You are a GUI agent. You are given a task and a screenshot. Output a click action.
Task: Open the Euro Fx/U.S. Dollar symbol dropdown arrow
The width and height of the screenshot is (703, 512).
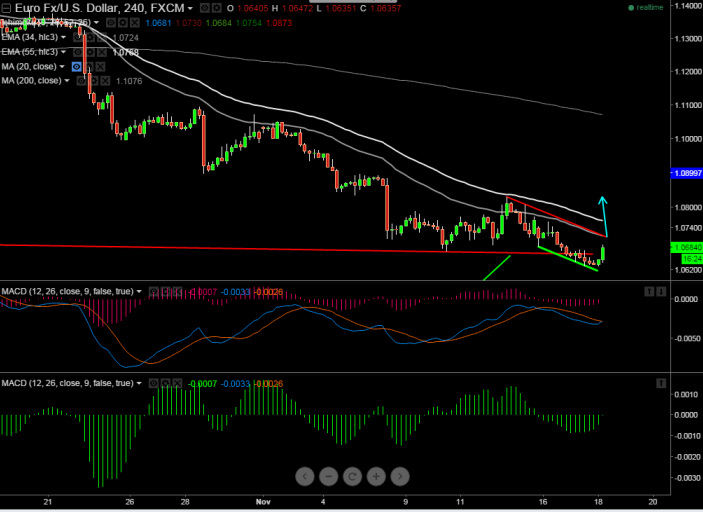(191, 9)
